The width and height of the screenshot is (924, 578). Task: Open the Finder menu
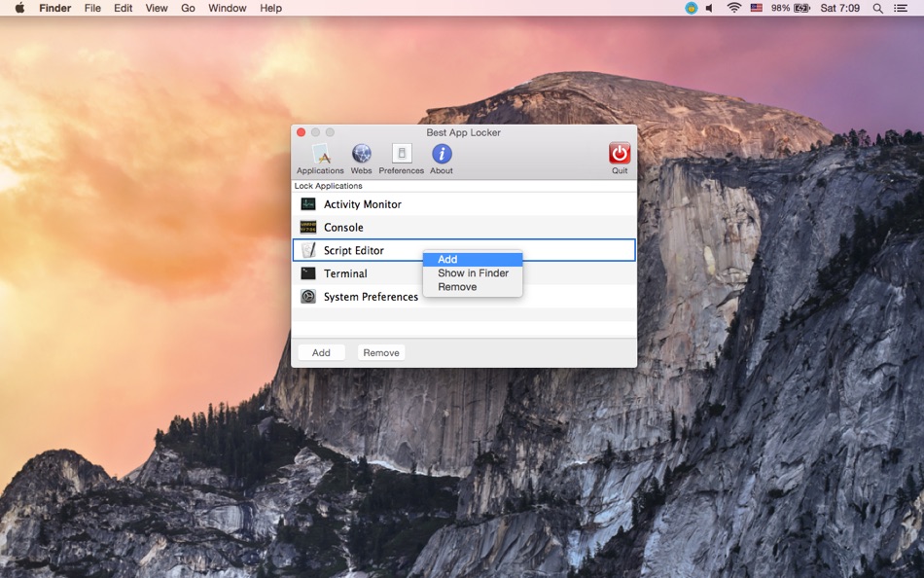click(x=54, y=8)
